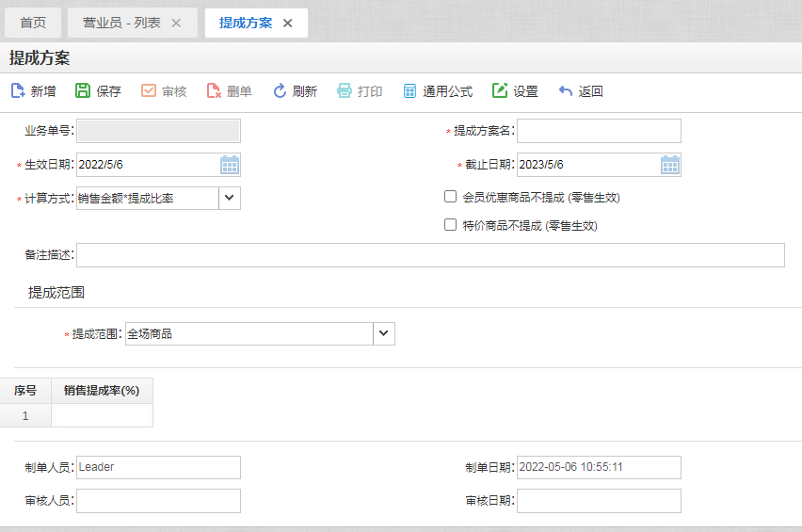Image resolution: width=802 pixels, height=532 pixels.
Task: Click the 保存 save disk icon
Action: click(x=83, y=90)
